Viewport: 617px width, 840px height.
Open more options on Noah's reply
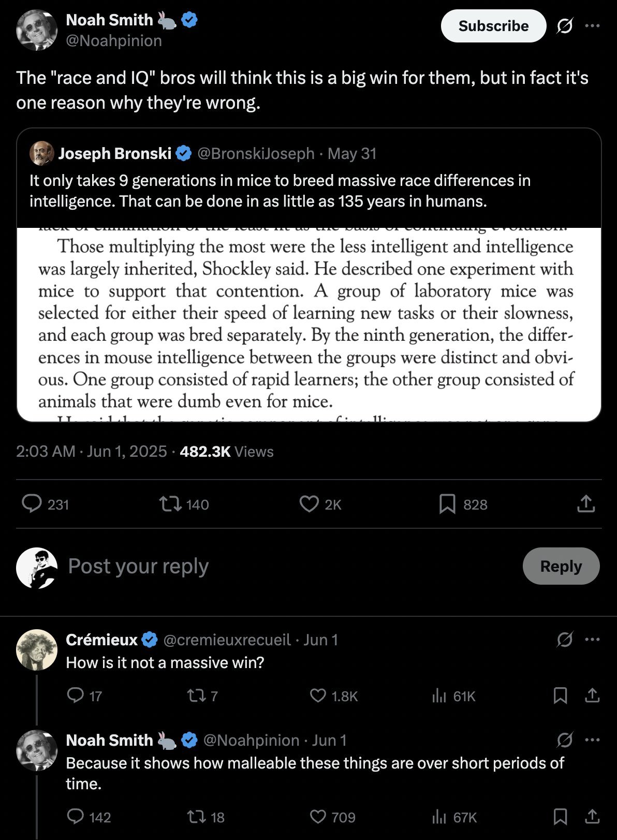point(592,740)
